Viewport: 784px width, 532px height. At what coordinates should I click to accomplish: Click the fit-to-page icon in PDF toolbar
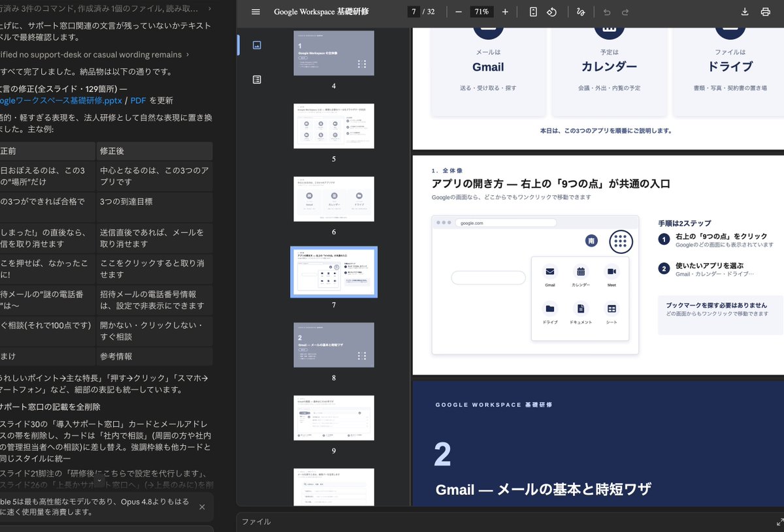533,12
